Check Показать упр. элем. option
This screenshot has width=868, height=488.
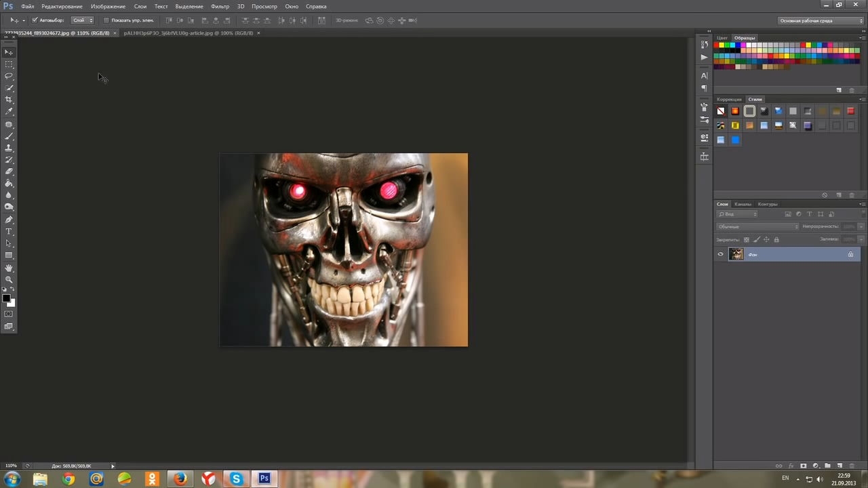pos(106,20)
